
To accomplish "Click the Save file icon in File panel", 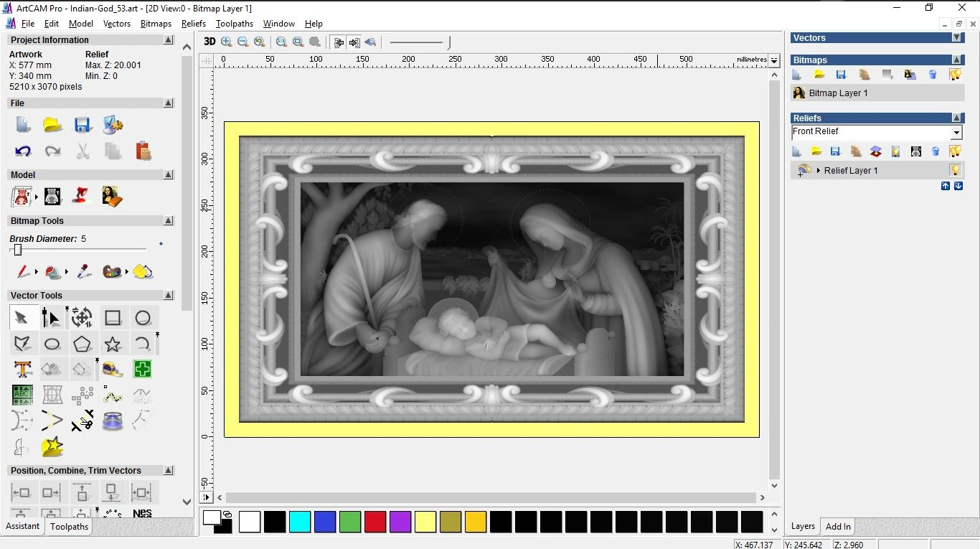I will coord(83,125).
